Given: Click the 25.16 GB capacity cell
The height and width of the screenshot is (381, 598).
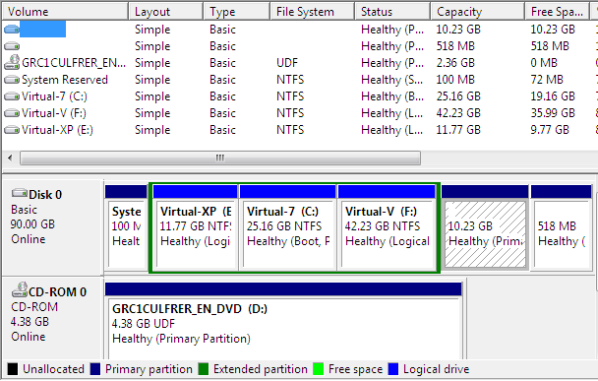Looking at the screenshot, I should pos(458,96).
